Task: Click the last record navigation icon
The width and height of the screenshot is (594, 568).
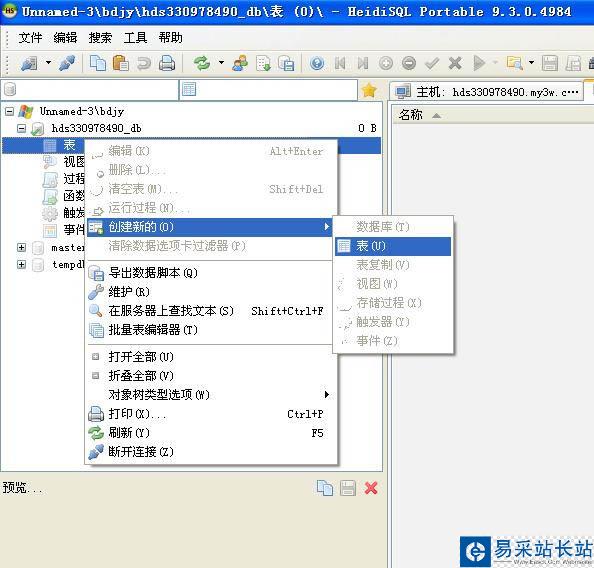Action: [363, 63]
